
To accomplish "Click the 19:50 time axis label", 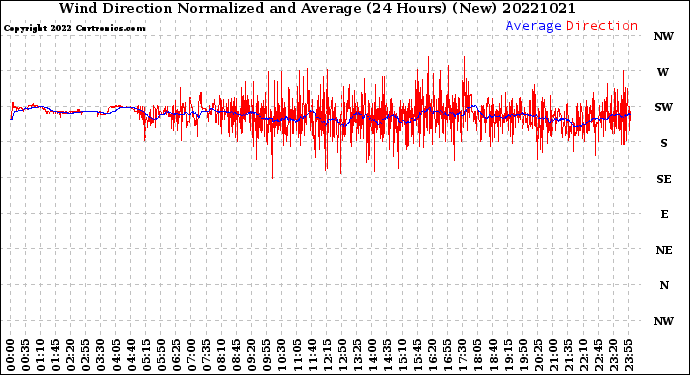I will (523, 355).
